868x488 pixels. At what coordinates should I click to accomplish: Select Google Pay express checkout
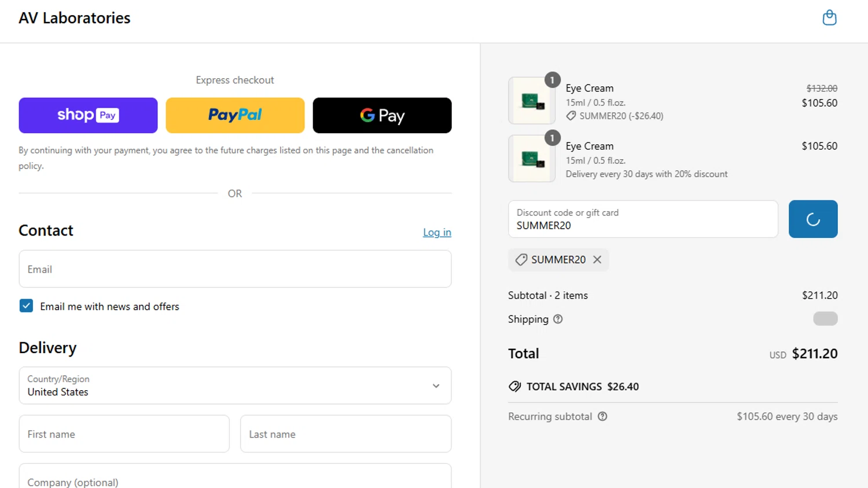click(x=382, y=115)
